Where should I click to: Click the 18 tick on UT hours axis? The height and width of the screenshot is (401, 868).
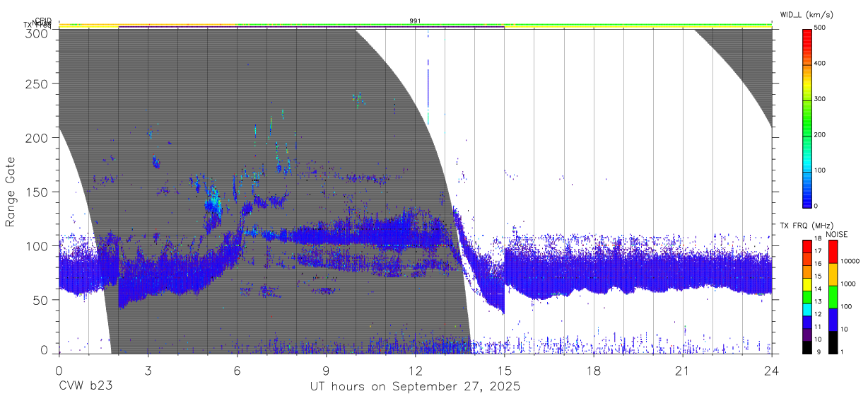point(593,371)
